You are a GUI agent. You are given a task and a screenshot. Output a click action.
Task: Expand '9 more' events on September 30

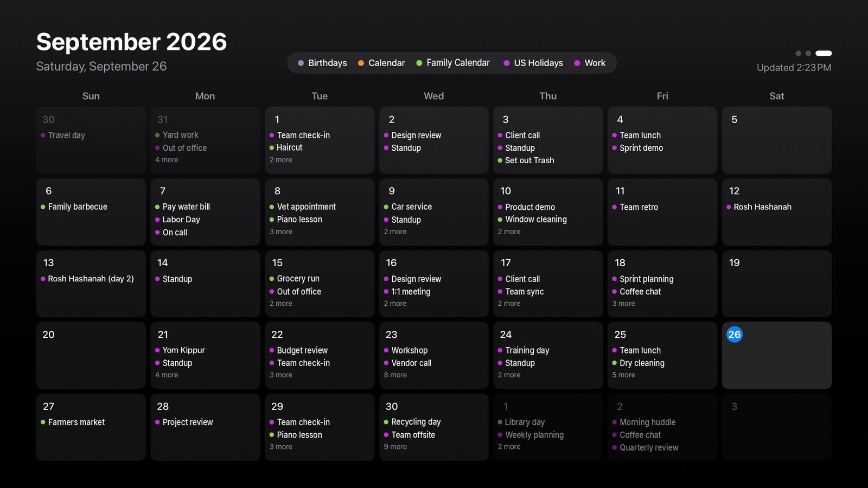pos(395,447)
